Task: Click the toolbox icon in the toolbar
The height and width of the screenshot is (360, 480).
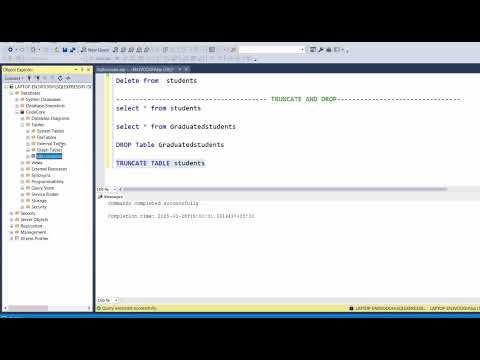Action: coord(329,50)
